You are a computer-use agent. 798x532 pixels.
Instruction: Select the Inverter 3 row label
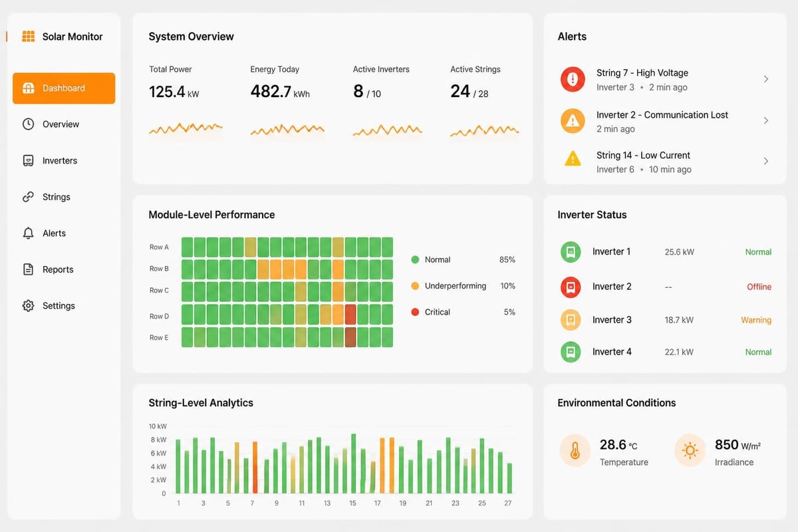point(612,320)
